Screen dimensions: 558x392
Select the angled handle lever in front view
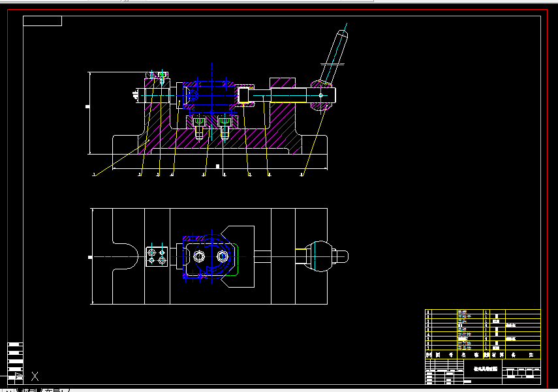click(333, 56)
